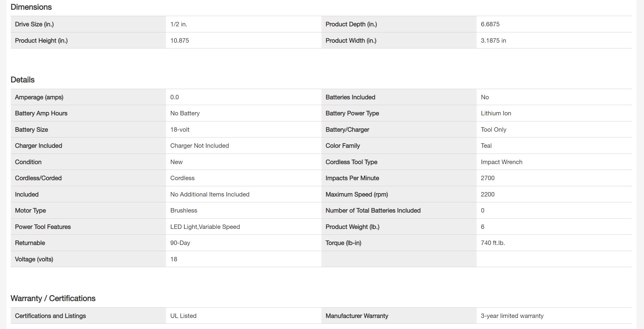Click the 10.875 product height value
Viewport: 644px width, 329px height.
[x=180, y=41]
